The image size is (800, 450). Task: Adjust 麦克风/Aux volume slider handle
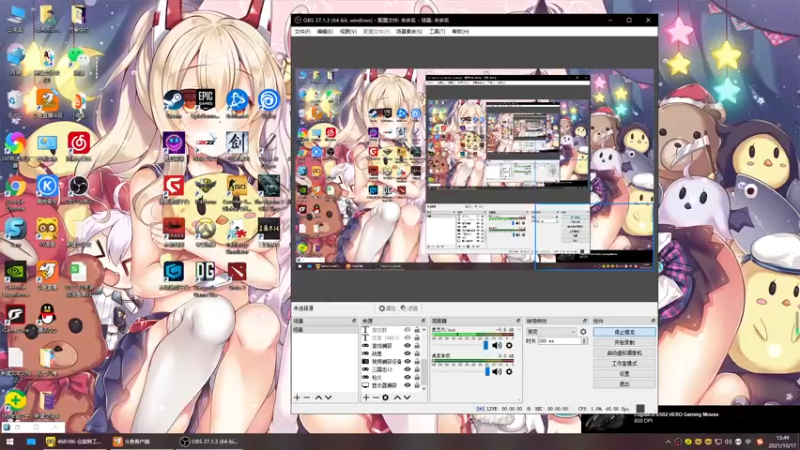pyautogui.click(x=485, y=345)
